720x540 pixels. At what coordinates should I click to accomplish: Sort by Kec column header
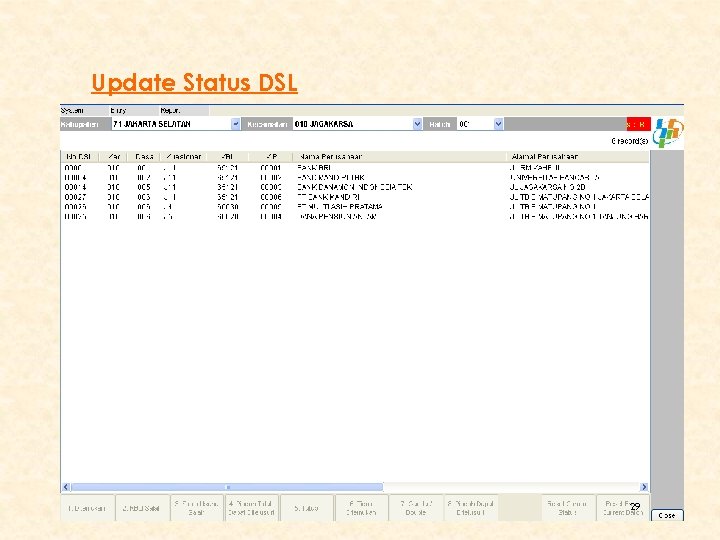click(x=114, y=157)
